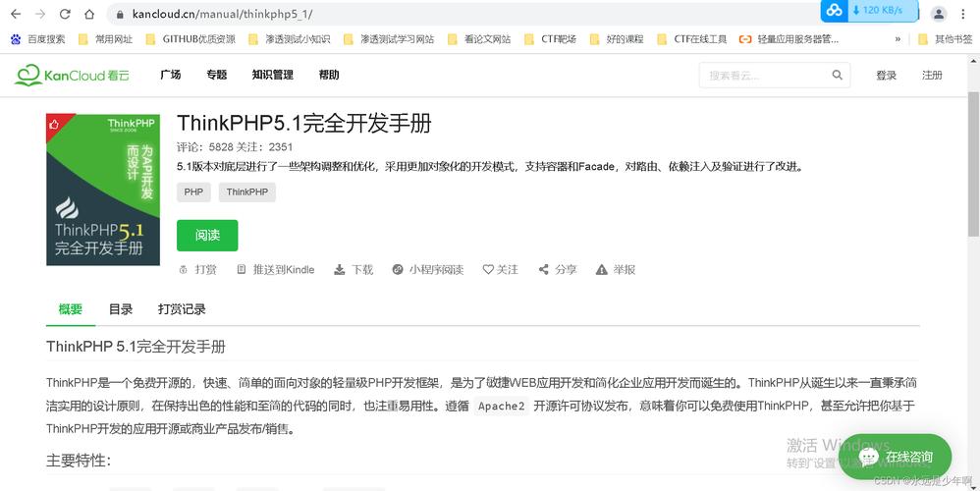Open the 在线咨询 chat button
Image resolution: width=980 pixels, height=491 pixels.
pos(896,457)
